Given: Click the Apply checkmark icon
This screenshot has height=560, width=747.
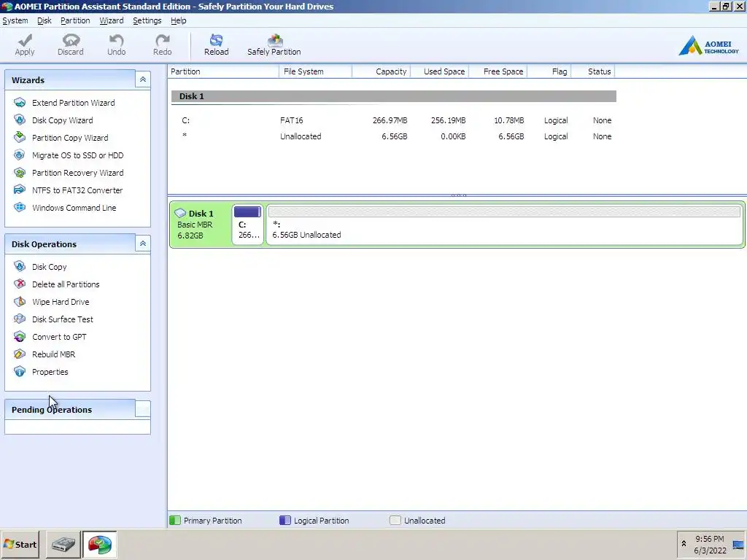Looking at the screenshot, I should pyautogui.click(x=25, y=40).
